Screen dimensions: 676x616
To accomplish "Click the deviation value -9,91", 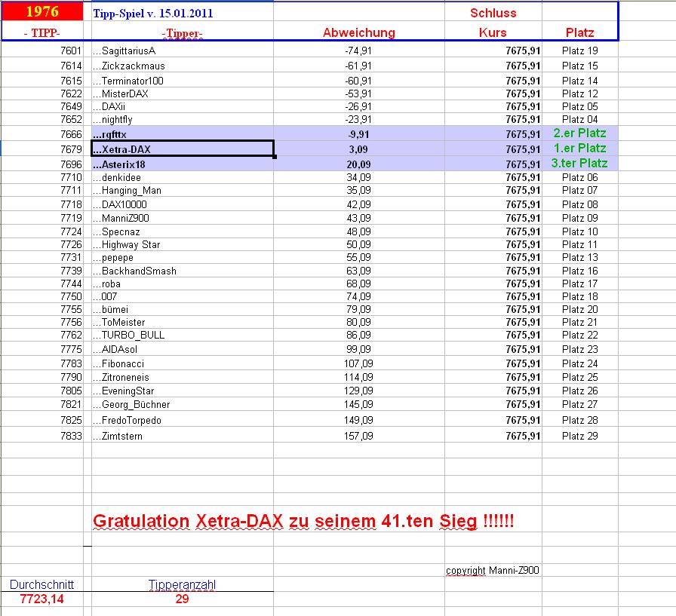I will point(358,135).
